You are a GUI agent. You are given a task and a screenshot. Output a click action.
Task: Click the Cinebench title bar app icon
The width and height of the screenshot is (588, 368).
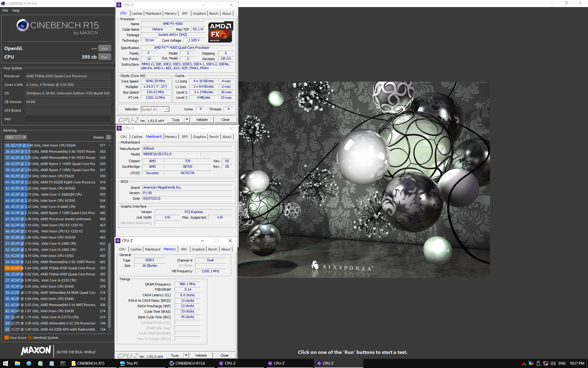pyautogui.click(x=3, y=3)
